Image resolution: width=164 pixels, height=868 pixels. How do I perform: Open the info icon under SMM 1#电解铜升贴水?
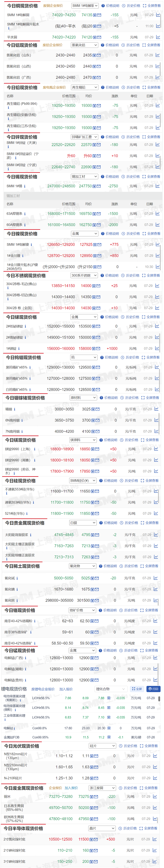coord(8,29)
